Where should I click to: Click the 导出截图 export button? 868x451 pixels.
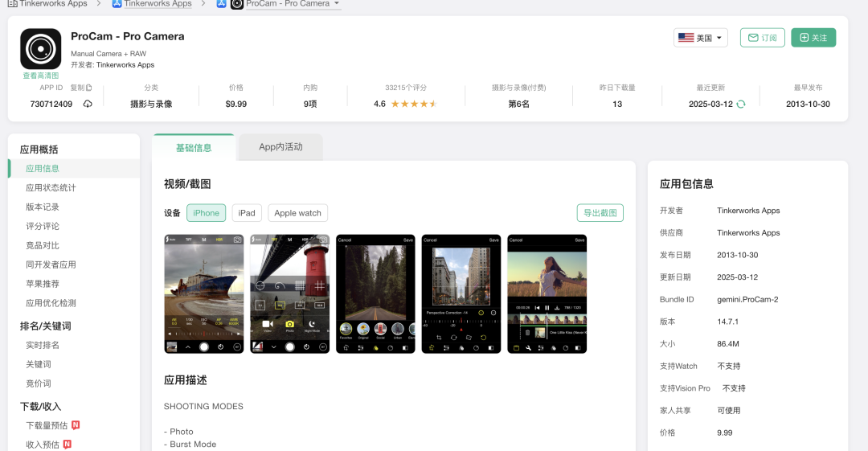[600, 213]
